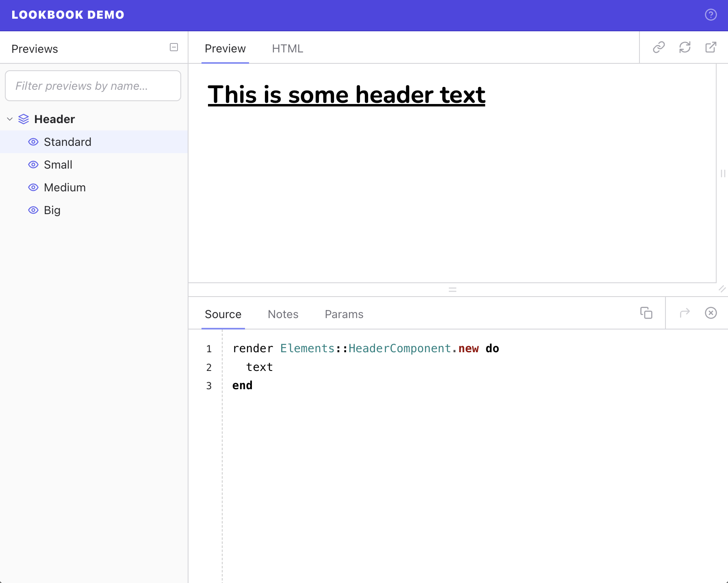Click the 'text' code on line 2
Image resolution: width=728 pixels, height=583 pixels.
(x=259, y=367)
